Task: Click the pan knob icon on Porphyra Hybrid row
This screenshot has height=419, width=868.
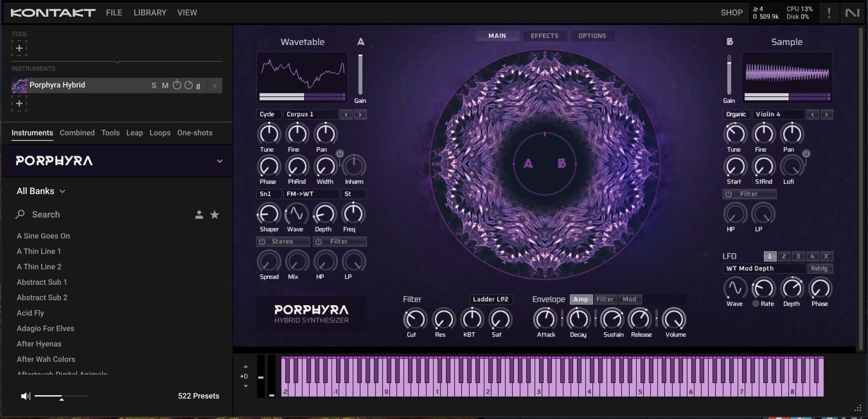Action: coord(189,85)
